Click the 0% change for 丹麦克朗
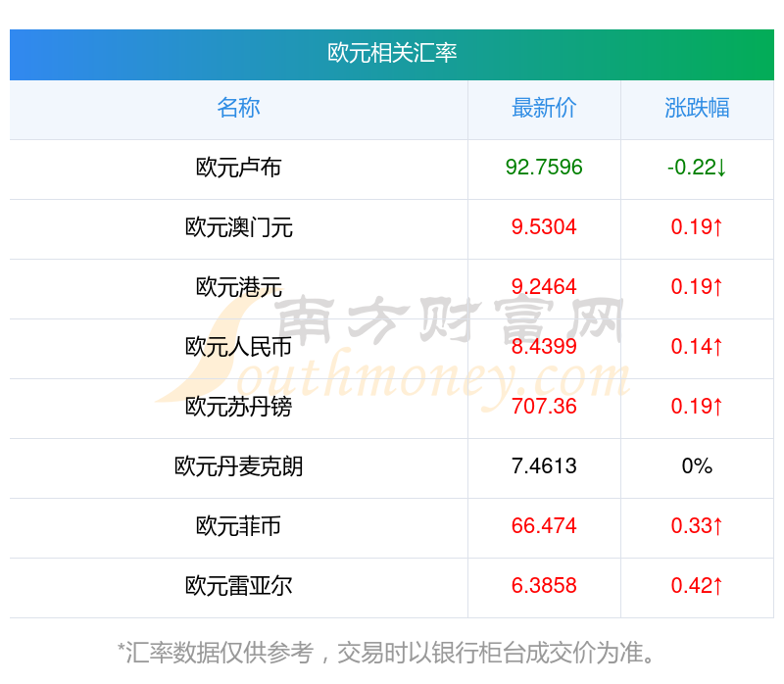This screenshot has height=684, width=784. click(697, 466)
